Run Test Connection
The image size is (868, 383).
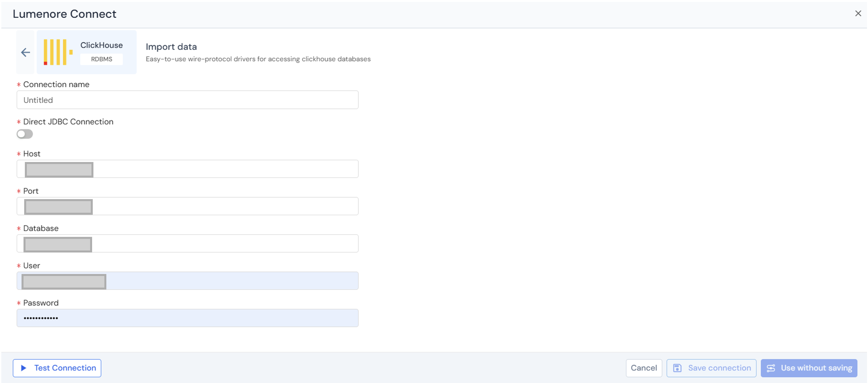(65, 368)
